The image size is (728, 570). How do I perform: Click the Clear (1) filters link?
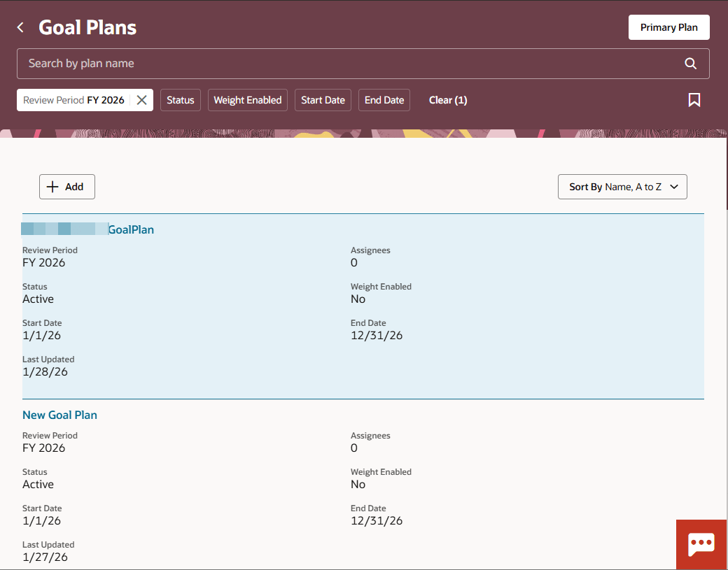click(448, 99)
